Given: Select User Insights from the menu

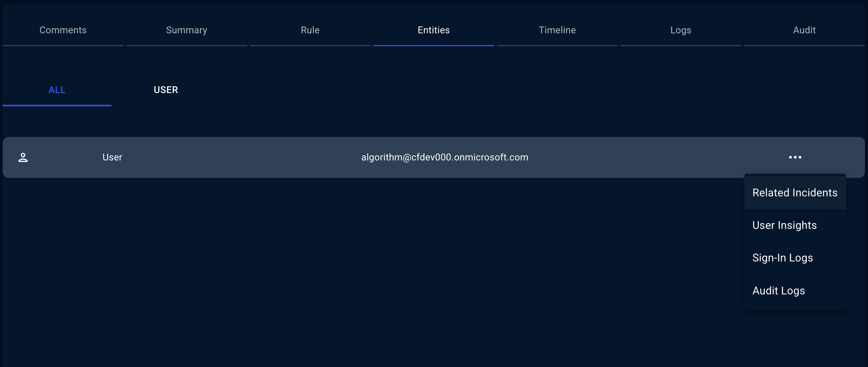Looking at the screenshot, I should [784, 225].
